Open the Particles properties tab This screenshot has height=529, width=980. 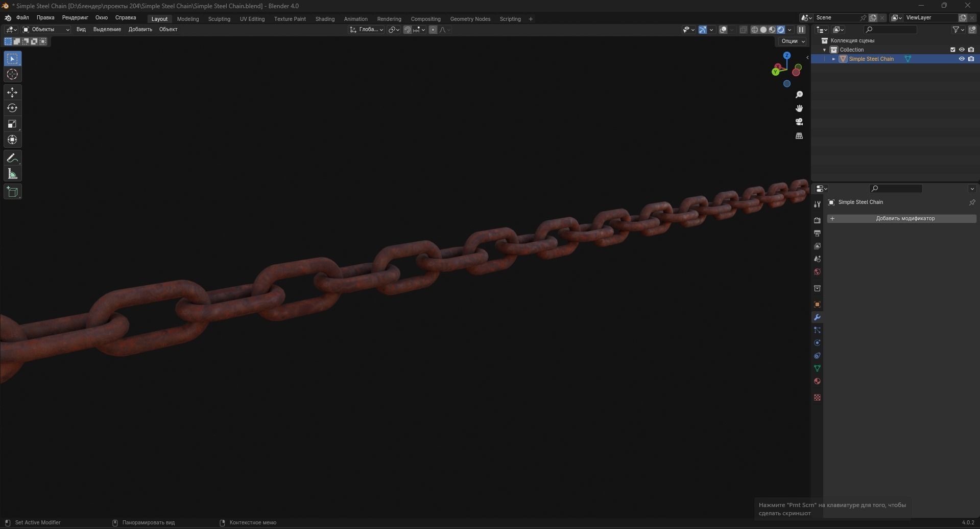[x=817, y=330]
